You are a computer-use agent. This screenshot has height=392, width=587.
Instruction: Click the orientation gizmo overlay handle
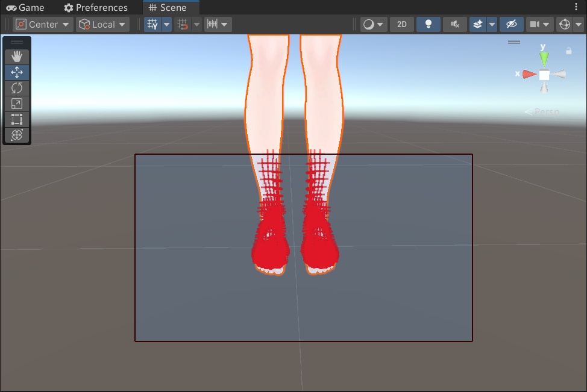click(514, 42)
